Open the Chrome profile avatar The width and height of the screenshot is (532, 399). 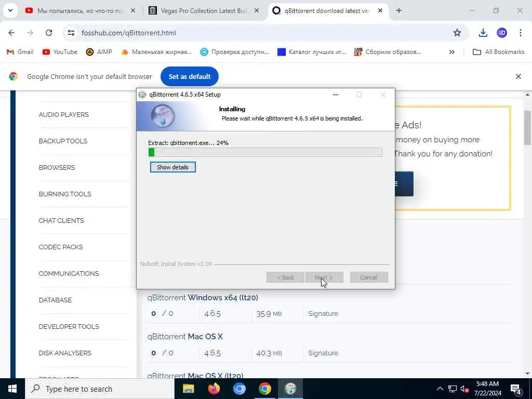(x=502, y=33)
